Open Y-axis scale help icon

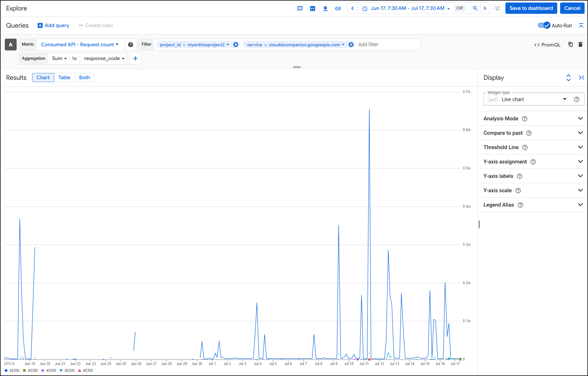[518, 191]
